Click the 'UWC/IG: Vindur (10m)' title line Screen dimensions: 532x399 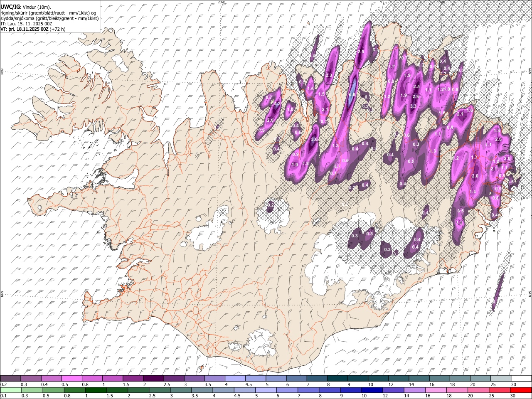point(26,7)
